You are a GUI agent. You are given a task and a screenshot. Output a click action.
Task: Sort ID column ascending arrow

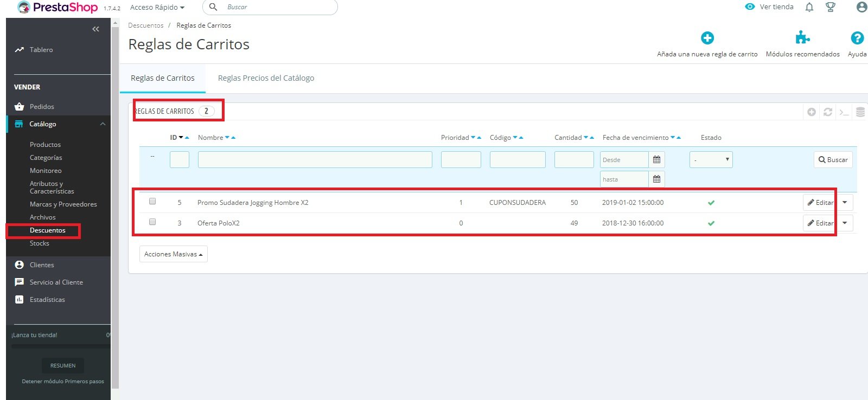[187, 138]
